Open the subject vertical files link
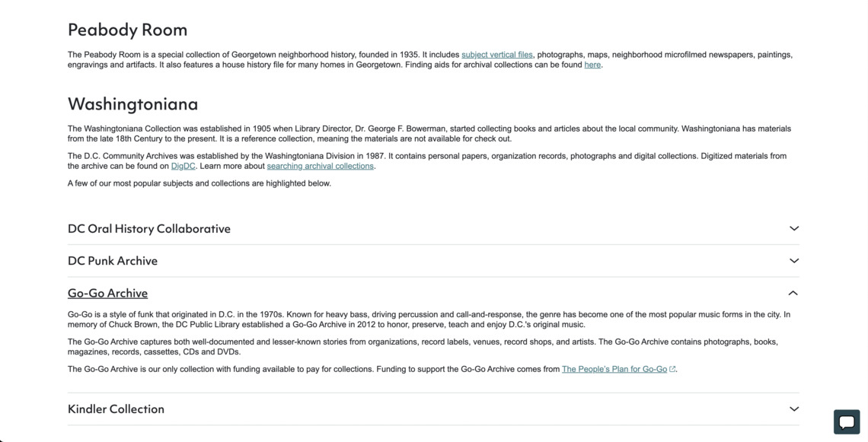The width and height of the screenshot is (868, 442). tap(496, 55)
